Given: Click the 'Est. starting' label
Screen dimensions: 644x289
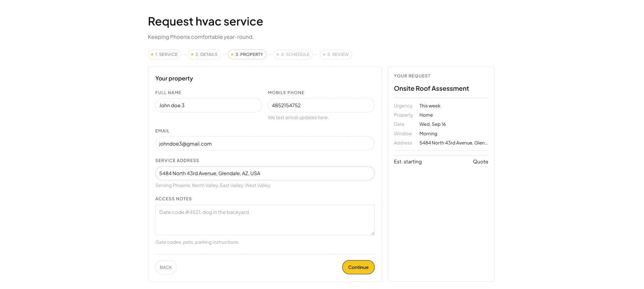Looking at the screenshot, I should pyautogui.click(x=408, y=162).
